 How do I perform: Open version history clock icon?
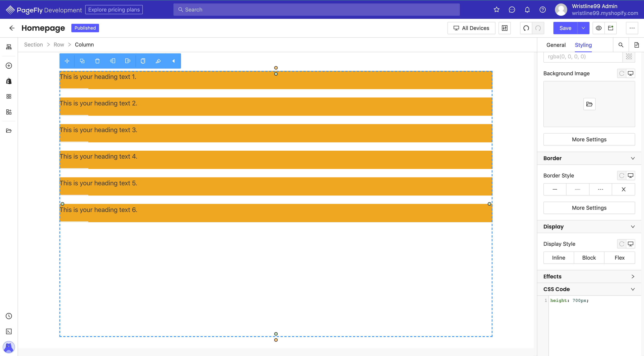pyautogui.click(x=9, y=316)
